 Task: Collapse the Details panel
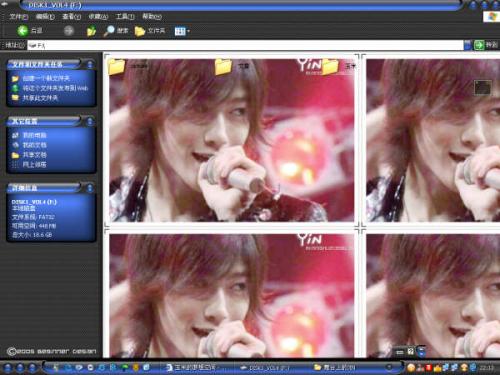(x=90, y=188)
